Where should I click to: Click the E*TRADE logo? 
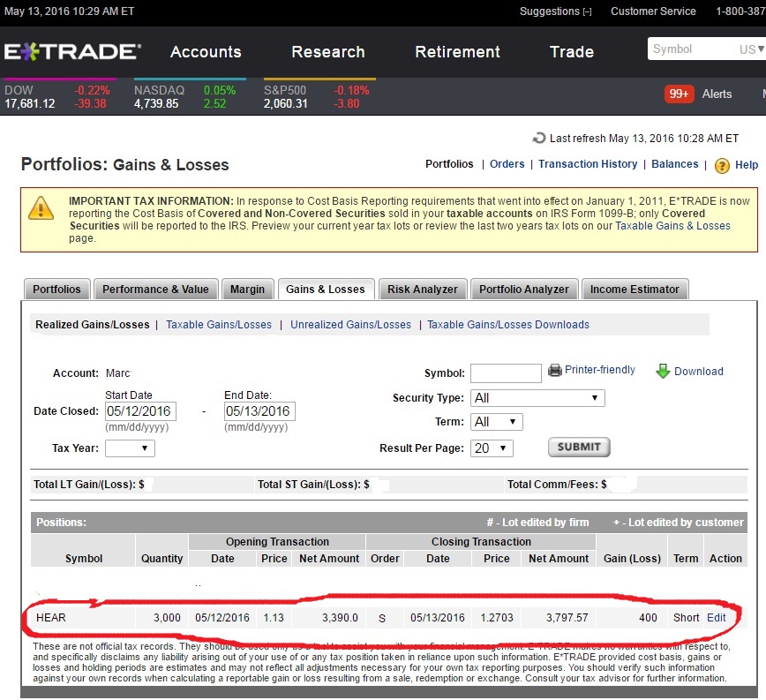tap(72, 52)
